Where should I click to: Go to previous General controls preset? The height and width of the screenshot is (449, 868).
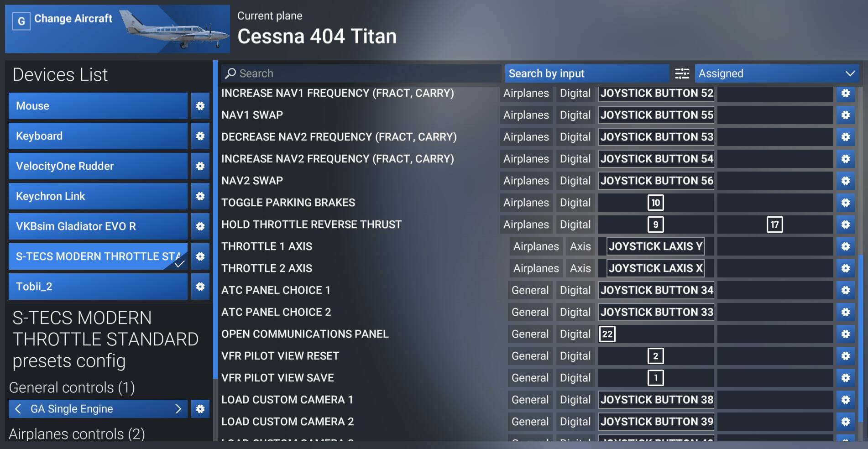[x=18, y=409]
